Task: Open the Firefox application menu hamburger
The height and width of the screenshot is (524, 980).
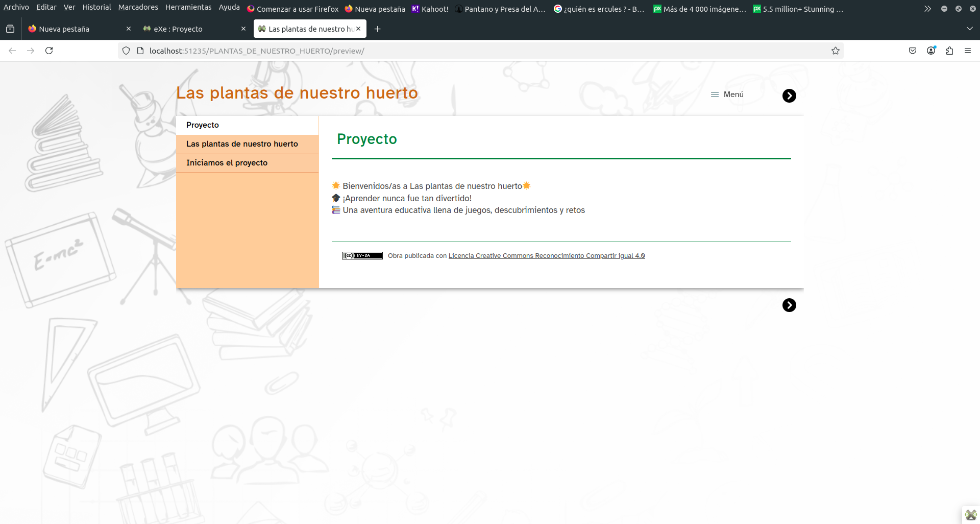Action: pyautogui.click(x=968, y=51)
